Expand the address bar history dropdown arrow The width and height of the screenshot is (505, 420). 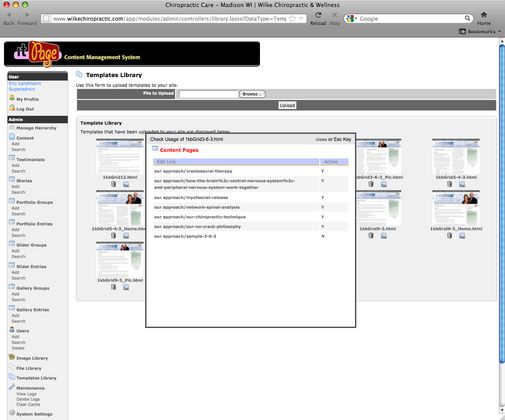pos(301,19)
